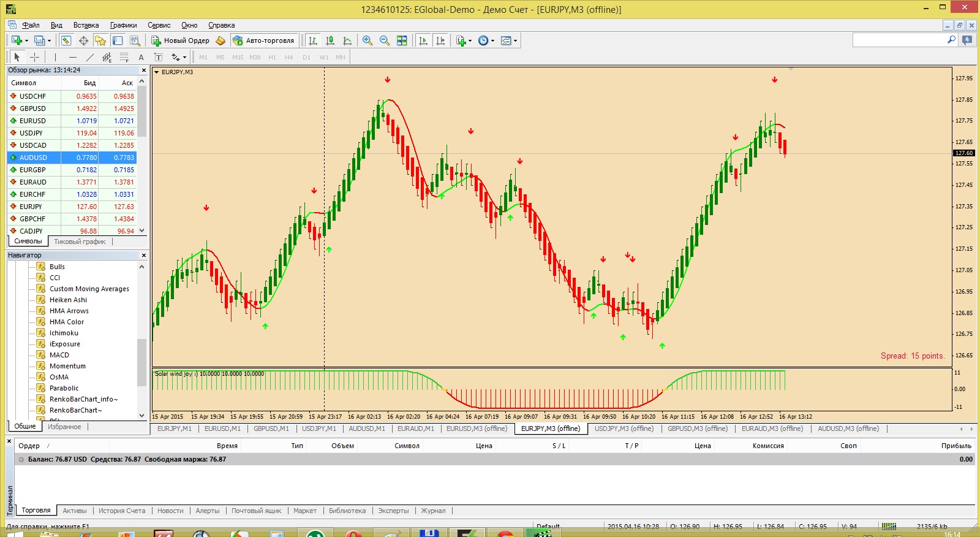Toggle the Market Watch panel icon
Viewport: 980px width, 537px height.
[66, 40]
